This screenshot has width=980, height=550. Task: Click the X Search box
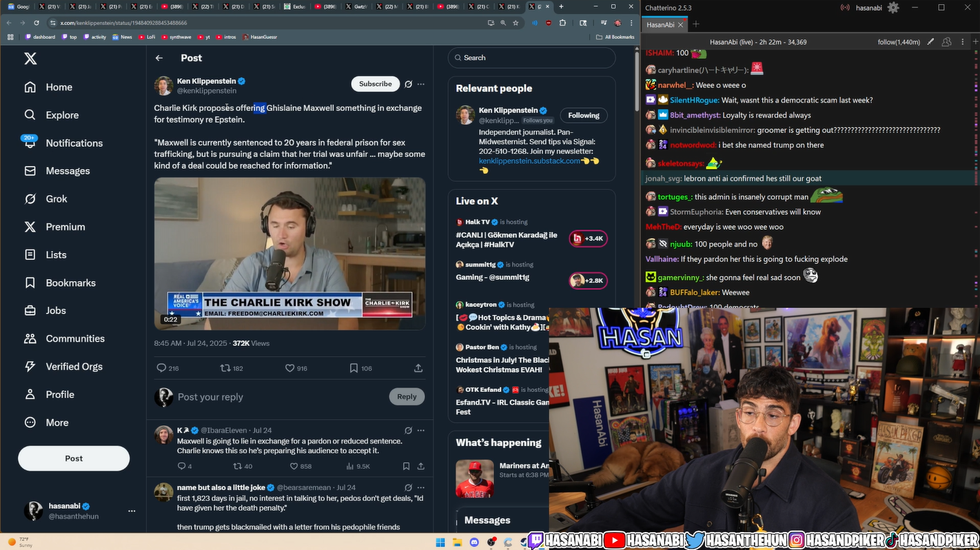click(531, 58)
